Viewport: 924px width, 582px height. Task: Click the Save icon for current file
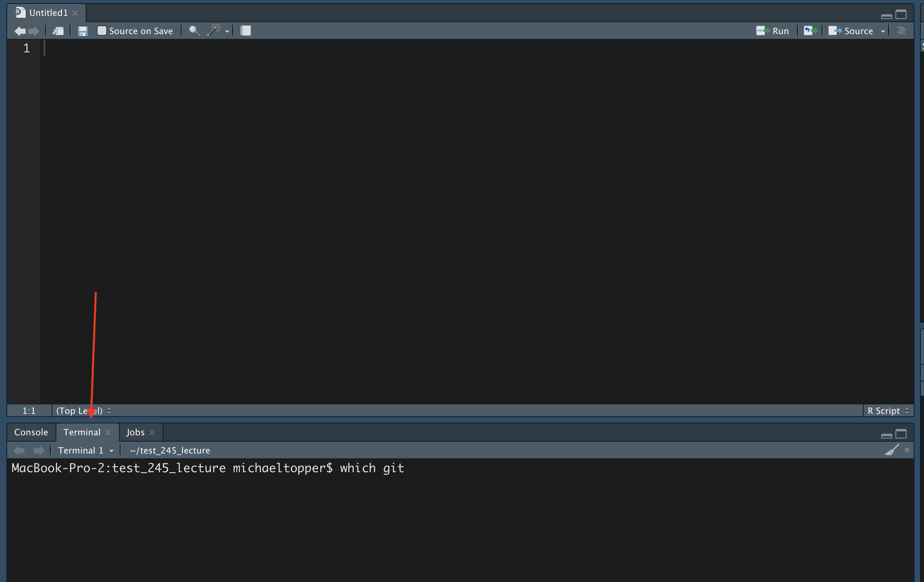coord(82,31)
